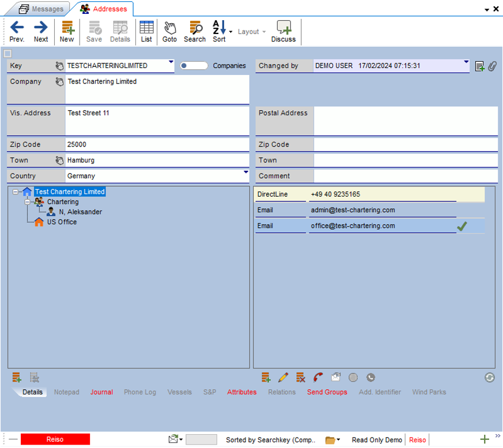The height and width of the screenshot is (448, 503).
Task: Click the red phone dial icon
Action: (x=318, y=378)
